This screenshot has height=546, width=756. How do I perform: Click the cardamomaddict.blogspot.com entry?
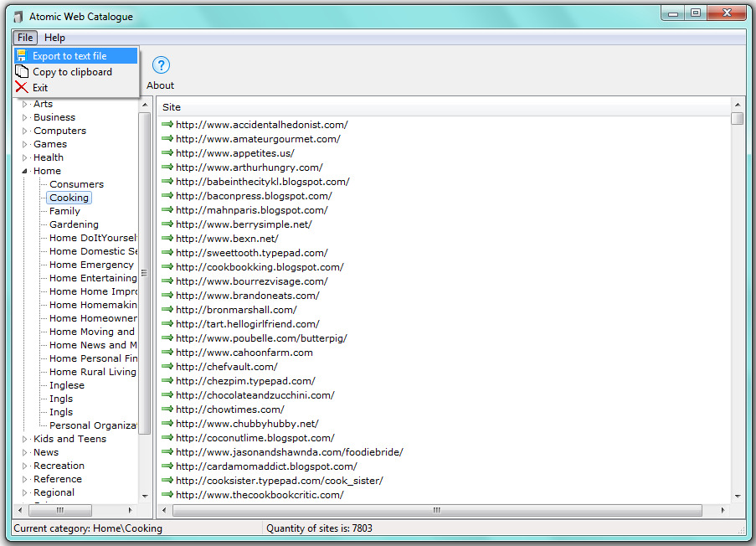point(266,466)
